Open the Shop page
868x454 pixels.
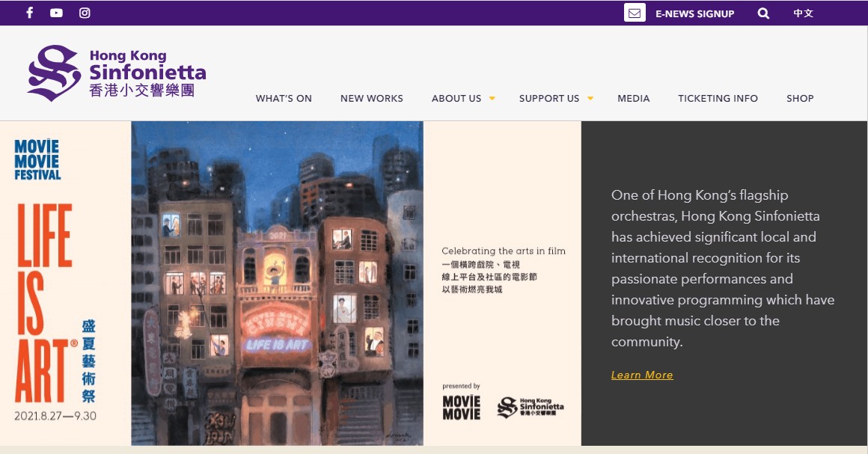tap(799, 98)
